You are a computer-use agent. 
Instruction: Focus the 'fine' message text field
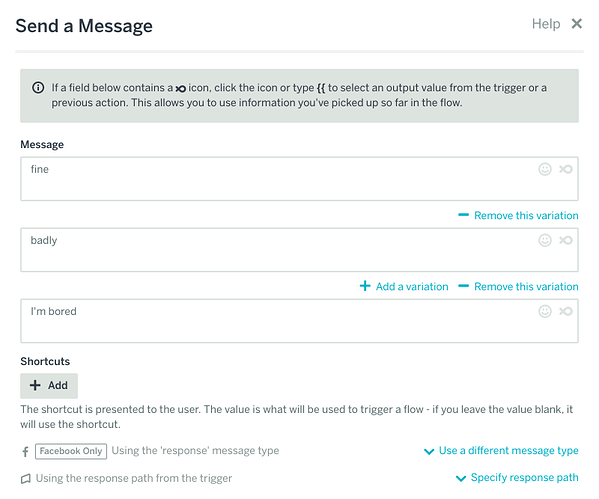point(299,179)
